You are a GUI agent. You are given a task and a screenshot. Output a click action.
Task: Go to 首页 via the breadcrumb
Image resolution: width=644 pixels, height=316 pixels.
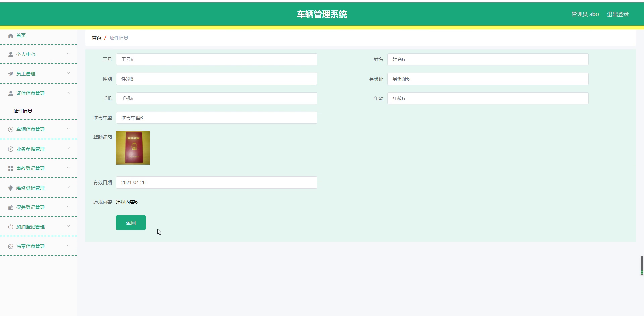pyautogui.click(x=97, y=38)
